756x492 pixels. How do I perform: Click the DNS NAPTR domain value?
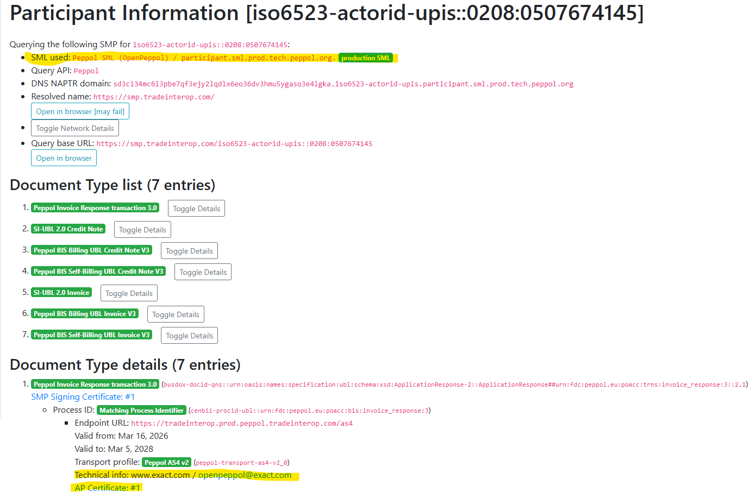click(x=343, y=84)
